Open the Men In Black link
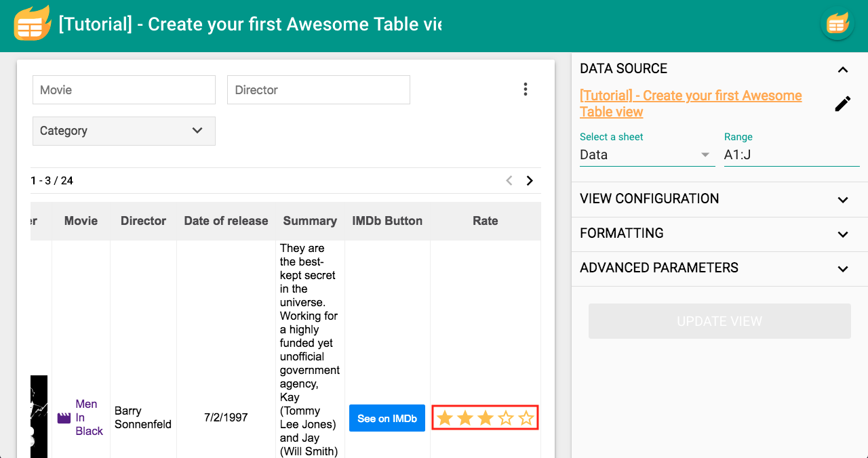The height and width of the screenshot is (458, 868). (89, 417)
